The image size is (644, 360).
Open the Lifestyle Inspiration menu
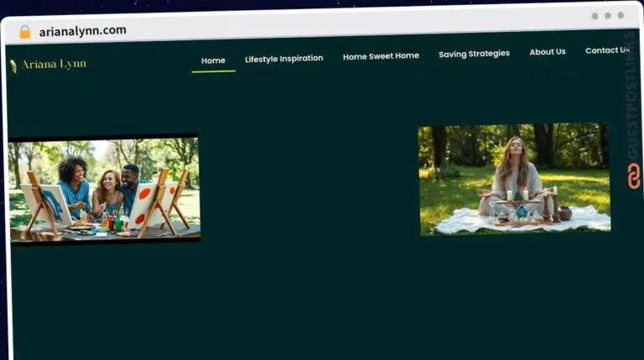[283, 59]
